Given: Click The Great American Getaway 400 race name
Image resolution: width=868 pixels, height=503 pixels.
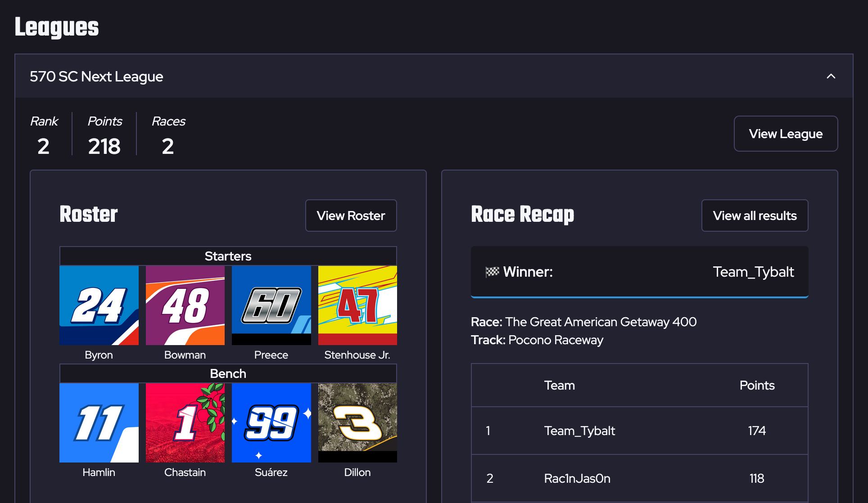Looking at the screenshot, I should tap(601, 322).
